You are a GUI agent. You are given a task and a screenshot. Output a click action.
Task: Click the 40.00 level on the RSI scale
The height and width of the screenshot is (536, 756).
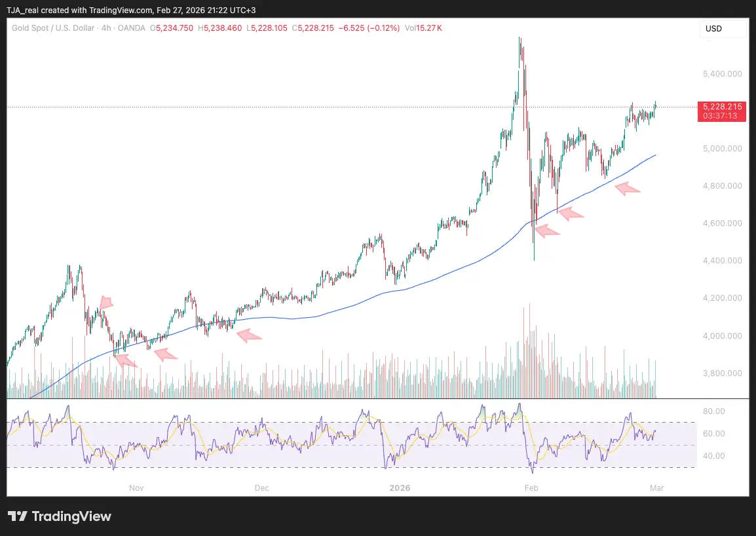point(713,456)
